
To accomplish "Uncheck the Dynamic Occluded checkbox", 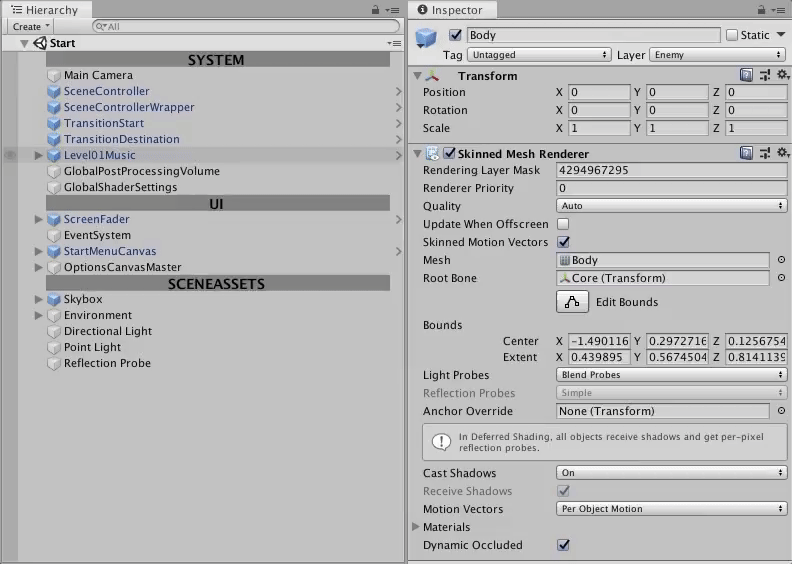I will 563,545.
